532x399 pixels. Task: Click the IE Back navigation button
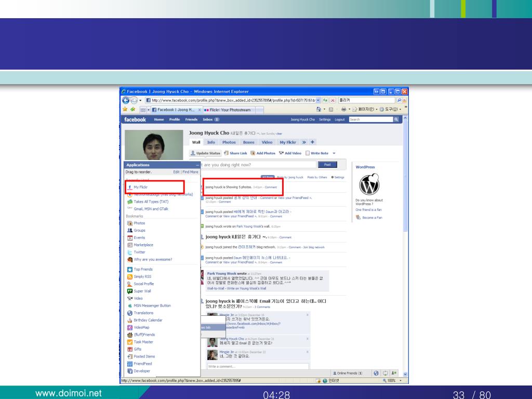126,100
